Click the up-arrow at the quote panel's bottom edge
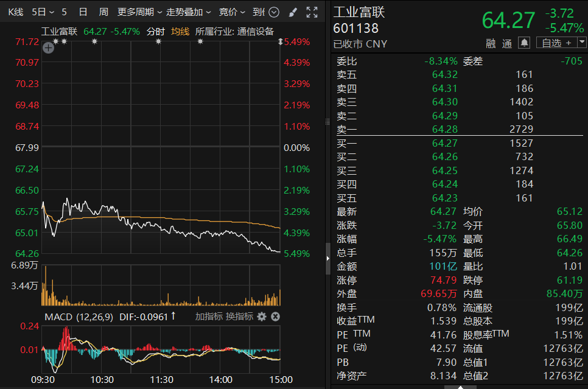 461,387
